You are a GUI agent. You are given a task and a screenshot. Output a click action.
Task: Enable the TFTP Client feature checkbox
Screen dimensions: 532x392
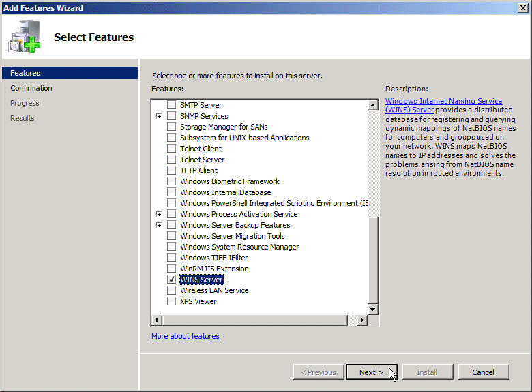click(x=172, y=170)
